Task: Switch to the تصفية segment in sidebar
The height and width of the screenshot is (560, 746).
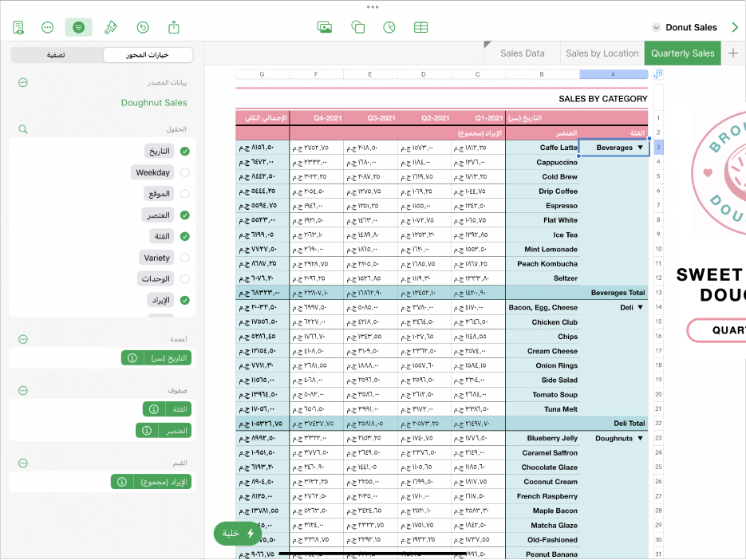Action: pyautogui.click(x=56, y=55)
